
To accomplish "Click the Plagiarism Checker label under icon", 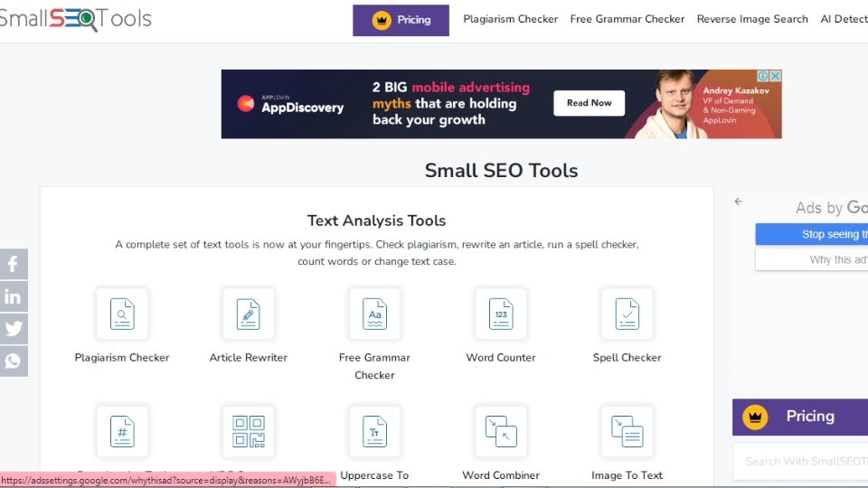I will [x=122, y=358].
